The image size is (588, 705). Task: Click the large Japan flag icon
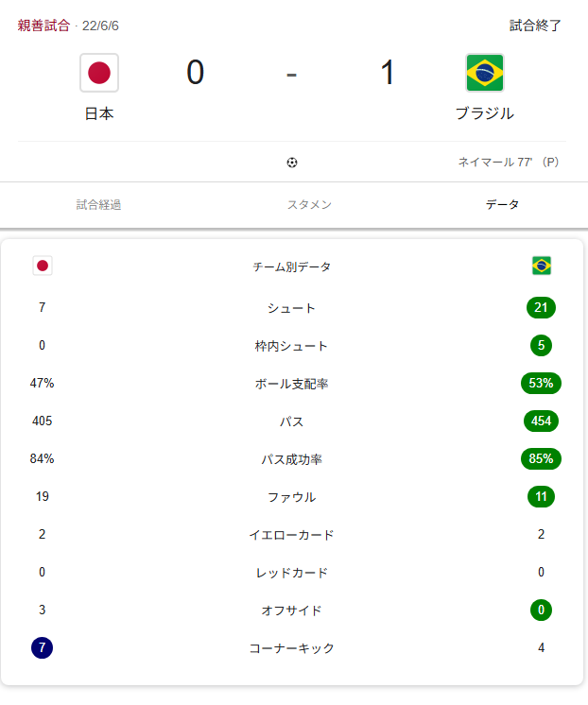pyautogui.click(x=99, y=73)
